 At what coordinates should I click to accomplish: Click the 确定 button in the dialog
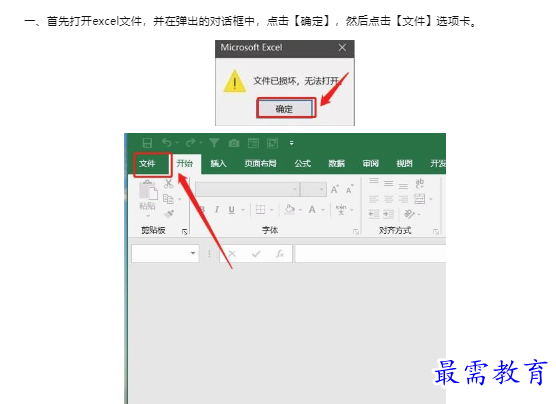click(285, 109)
